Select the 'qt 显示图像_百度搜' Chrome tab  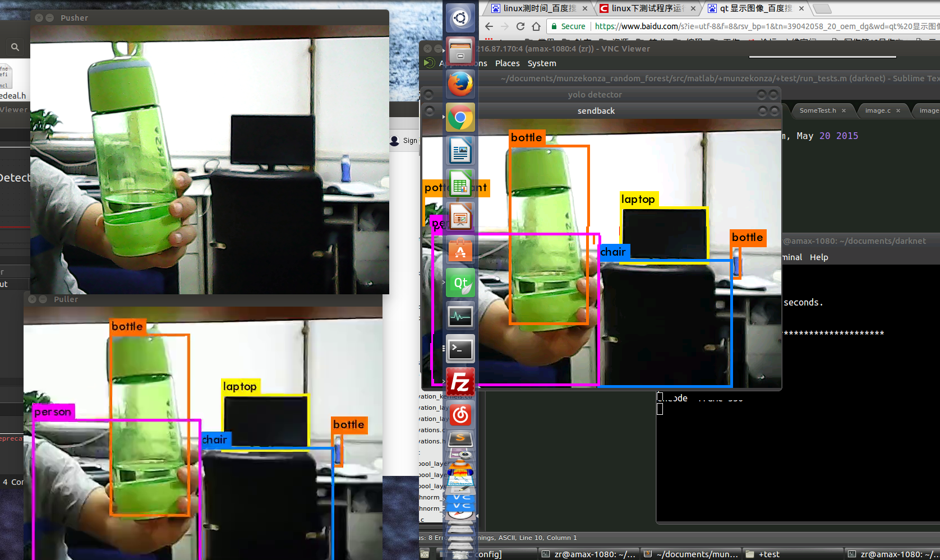click(755, 8)
